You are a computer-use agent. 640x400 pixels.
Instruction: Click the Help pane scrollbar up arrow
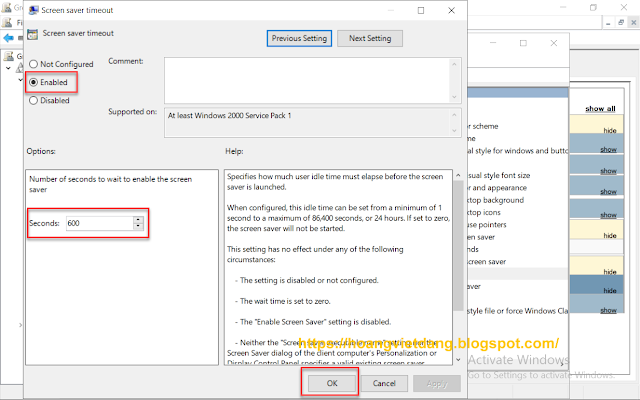tap(458, 175)
